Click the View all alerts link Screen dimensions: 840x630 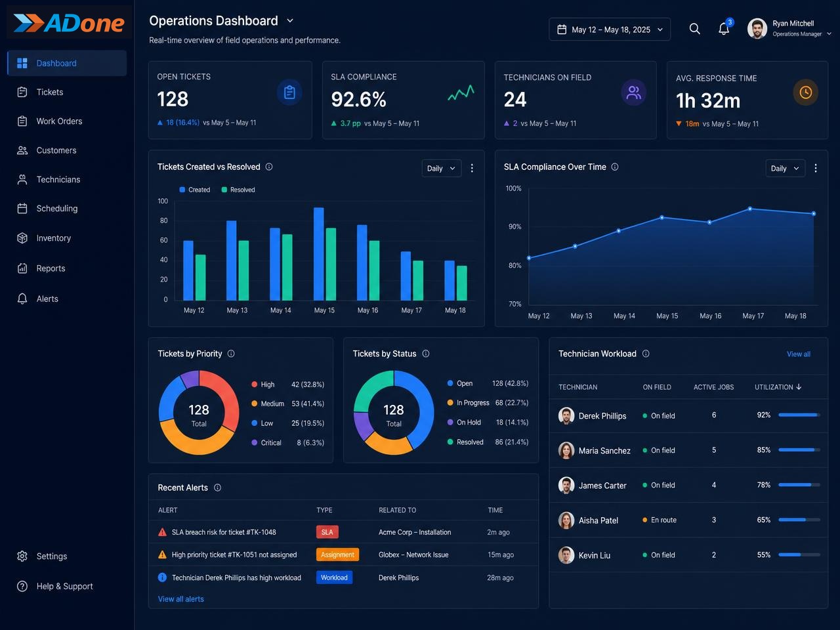pos(181,599)
